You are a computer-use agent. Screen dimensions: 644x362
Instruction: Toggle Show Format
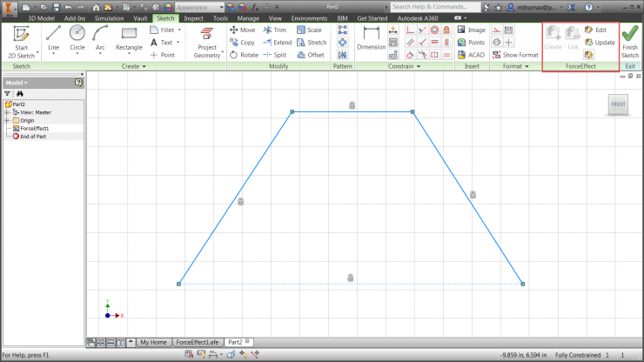[515, 55]
